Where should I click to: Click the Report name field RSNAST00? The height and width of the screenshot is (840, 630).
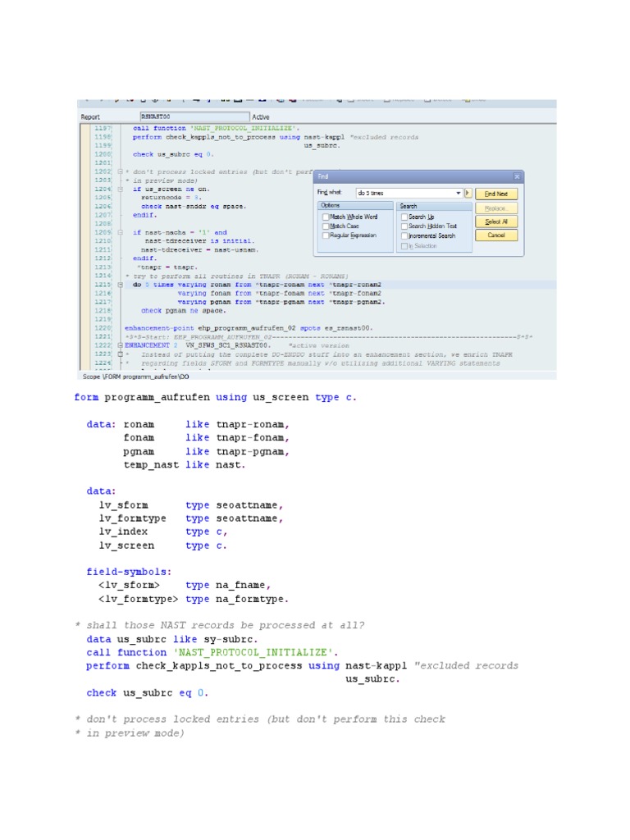(193, 117)
